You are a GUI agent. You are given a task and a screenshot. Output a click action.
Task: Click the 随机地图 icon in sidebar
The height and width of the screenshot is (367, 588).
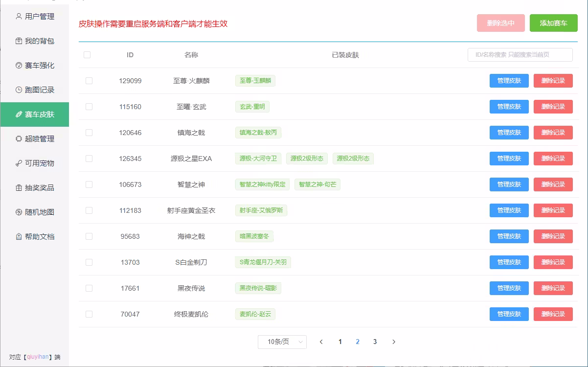pyautogui.click(x=19, y=212)
